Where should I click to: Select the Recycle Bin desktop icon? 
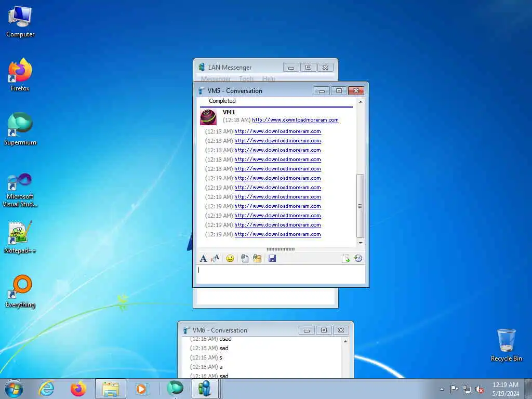click(x=507, y=345)
